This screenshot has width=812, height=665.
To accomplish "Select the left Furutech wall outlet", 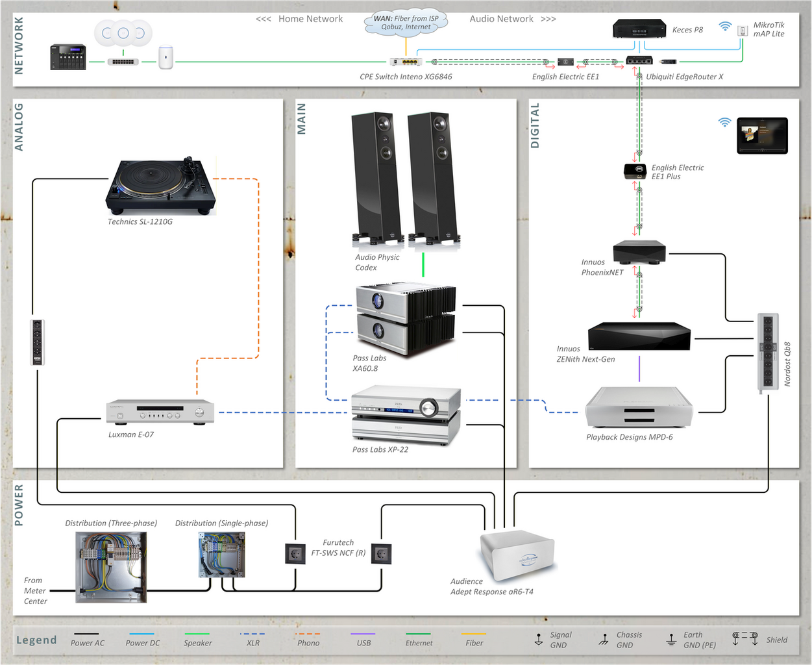I will pyautogui.click(x=296, y=553).
